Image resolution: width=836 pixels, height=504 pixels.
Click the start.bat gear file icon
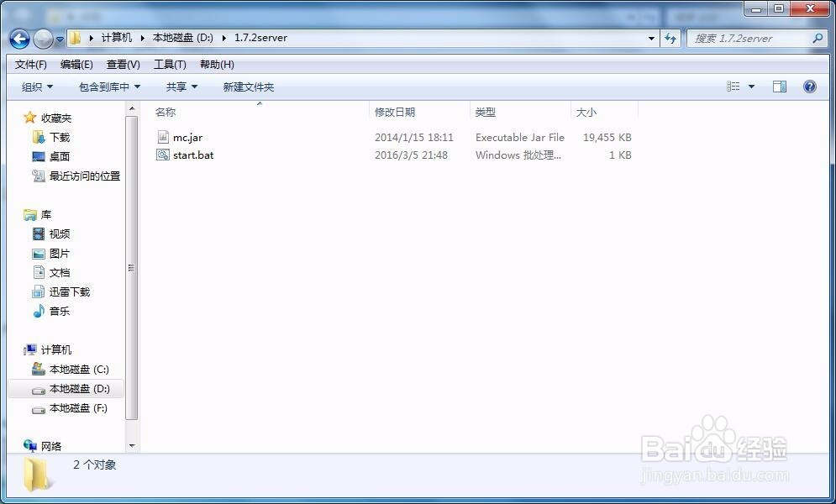point(163,155)
